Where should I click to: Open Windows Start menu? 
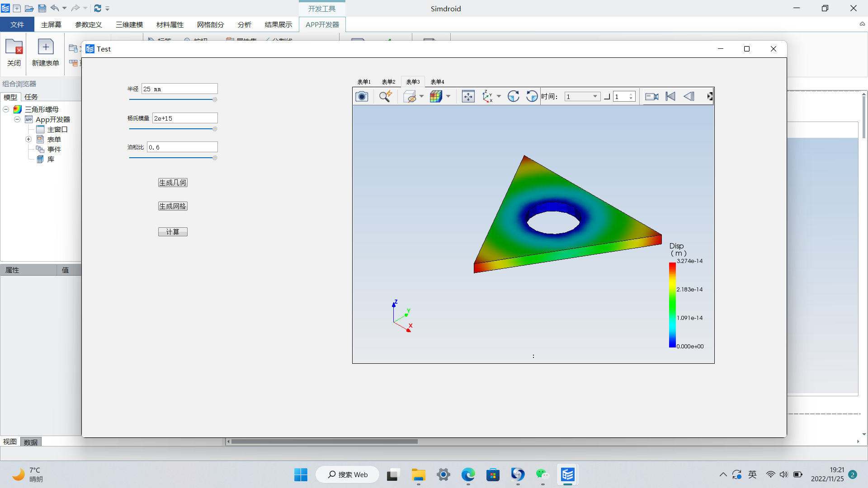click(x=301, y=474)
